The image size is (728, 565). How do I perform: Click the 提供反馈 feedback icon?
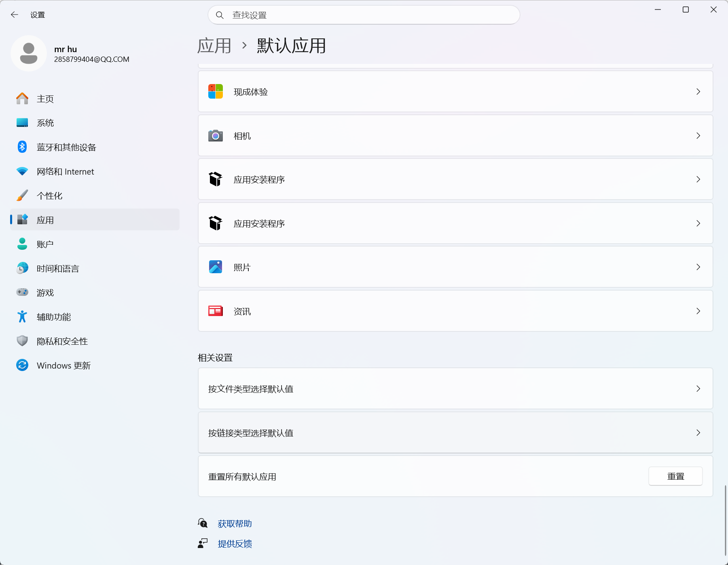tap(203, 544)
